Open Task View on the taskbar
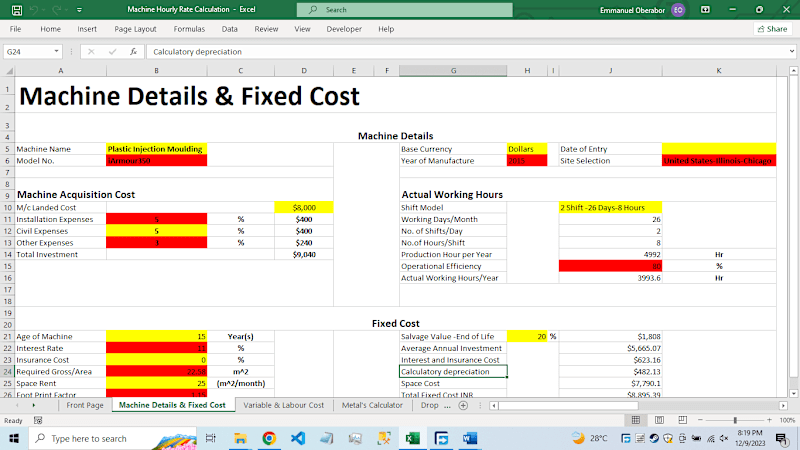Image resolution: width=800 pixels, height=450 pixels. (210, 438)
